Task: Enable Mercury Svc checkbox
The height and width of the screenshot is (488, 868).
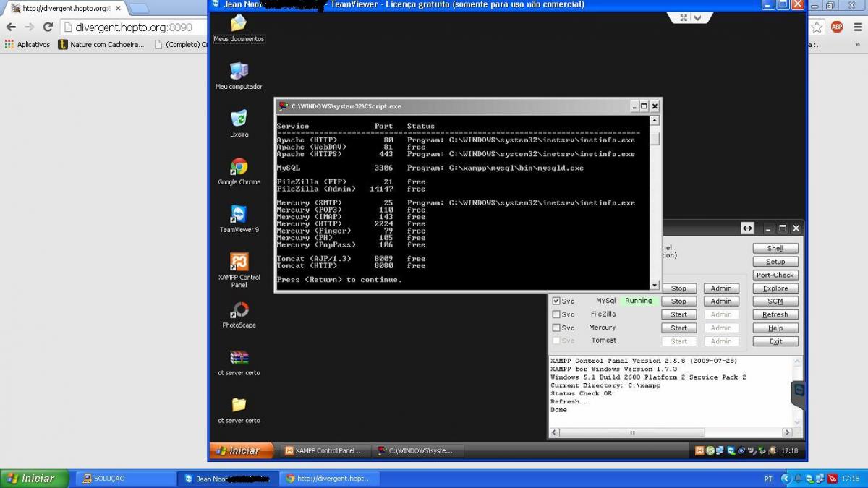Action: tap(556, 328)
